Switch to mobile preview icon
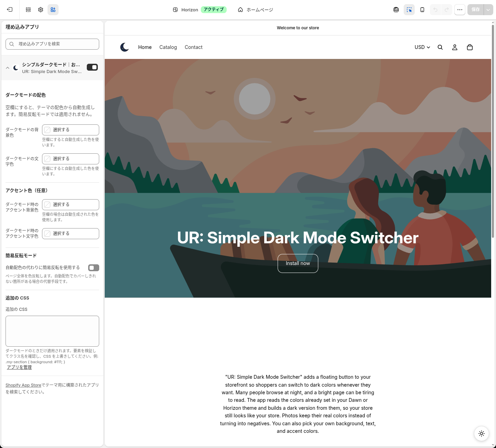 point(422,10)
